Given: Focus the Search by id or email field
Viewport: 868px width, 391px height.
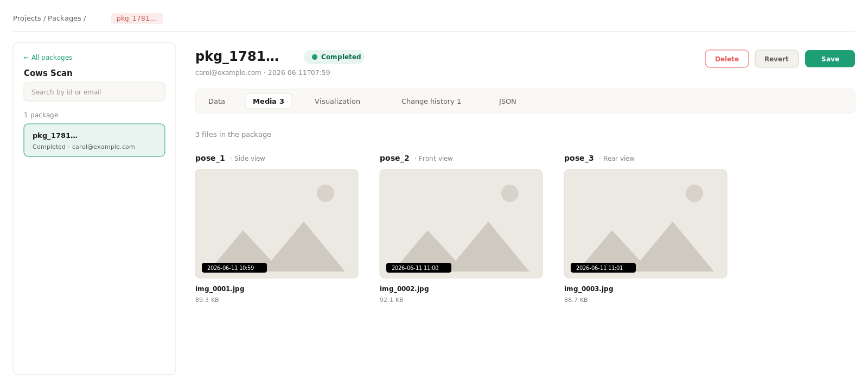Looking at the screenshot, I should [94, 92].
